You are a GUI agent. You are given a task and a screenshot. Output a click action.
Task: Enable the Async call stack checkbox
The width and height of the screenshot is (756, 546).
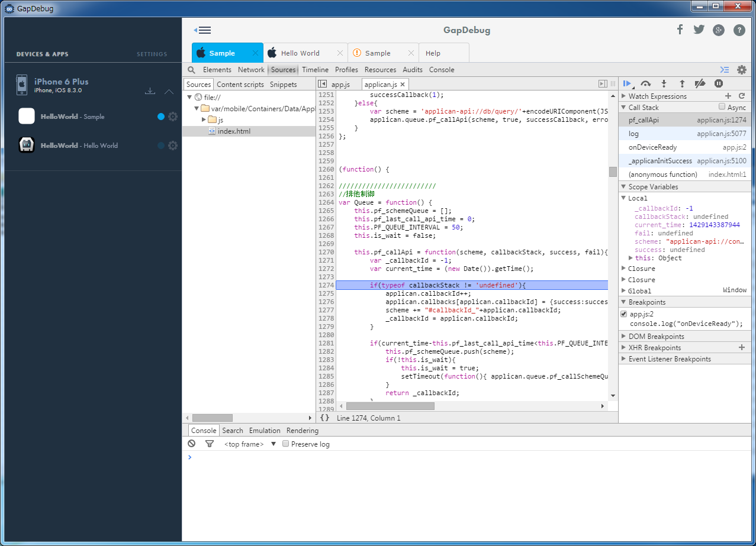click(x=722, y=107)
